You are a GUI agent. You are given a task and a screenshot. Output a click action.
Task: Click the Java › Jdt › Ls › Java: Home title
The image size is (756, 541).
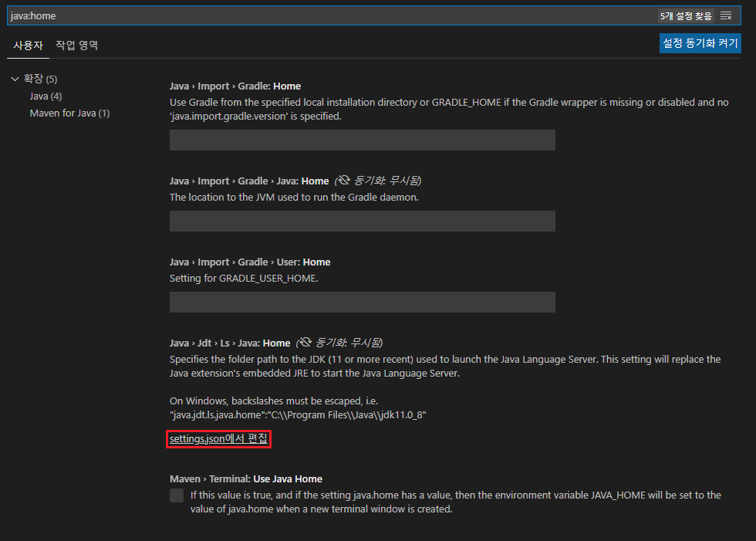tap(230, 343)
